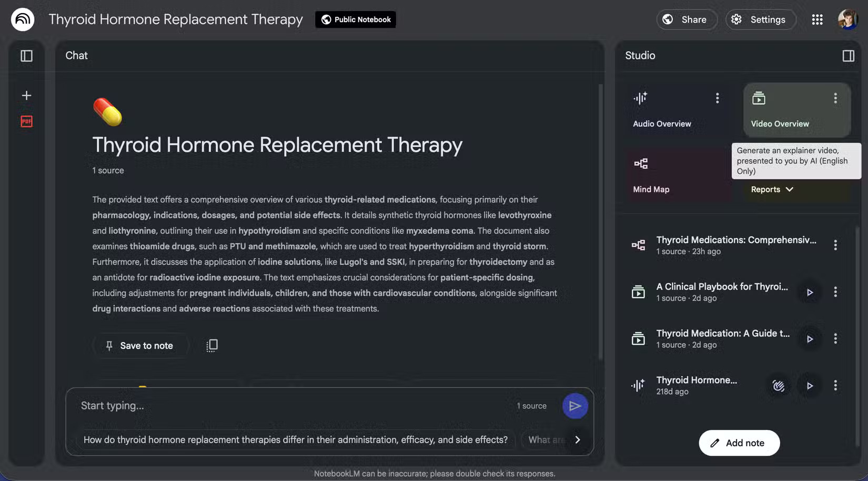This screenshot has height=481, width=868.
Task: Generate a Video Overview
Action: click(x=780, y=109)
